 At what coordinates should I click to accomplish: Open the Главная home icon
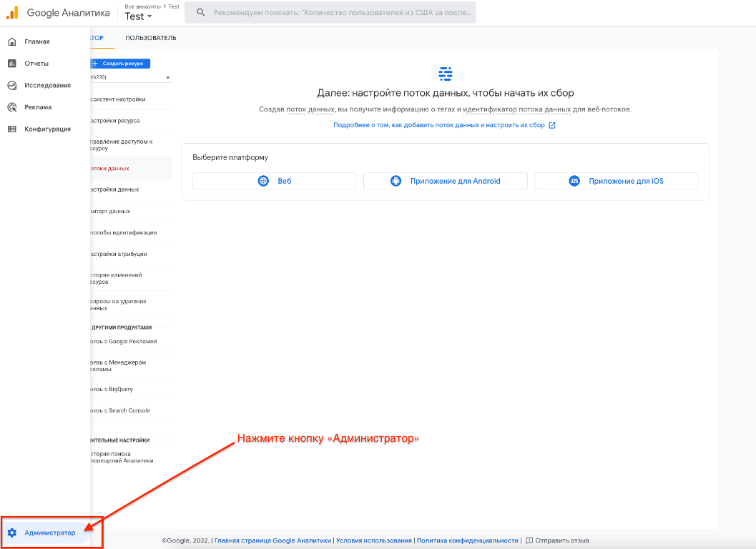pyautogui.click(x=12, y=41)
